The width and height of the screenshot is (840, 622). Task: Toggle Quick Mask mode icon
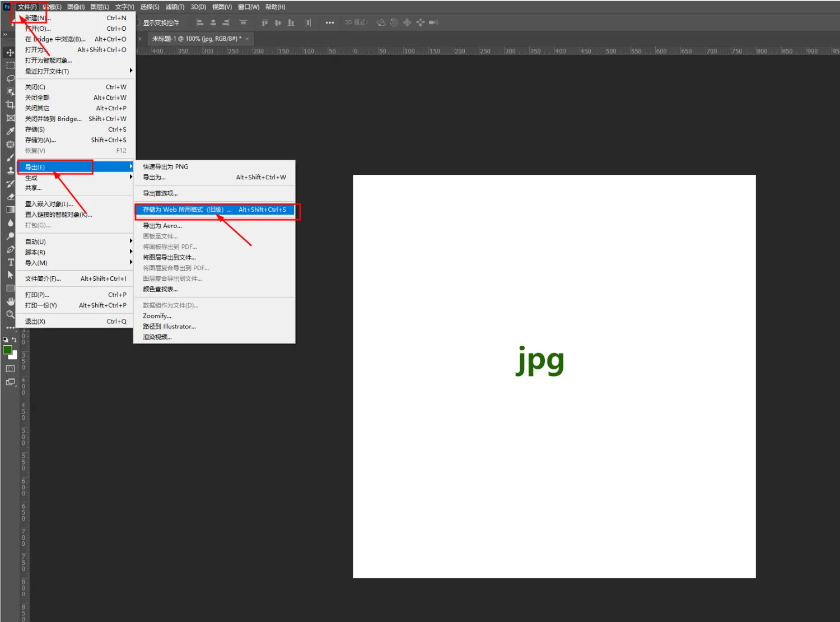coord(10,369)
